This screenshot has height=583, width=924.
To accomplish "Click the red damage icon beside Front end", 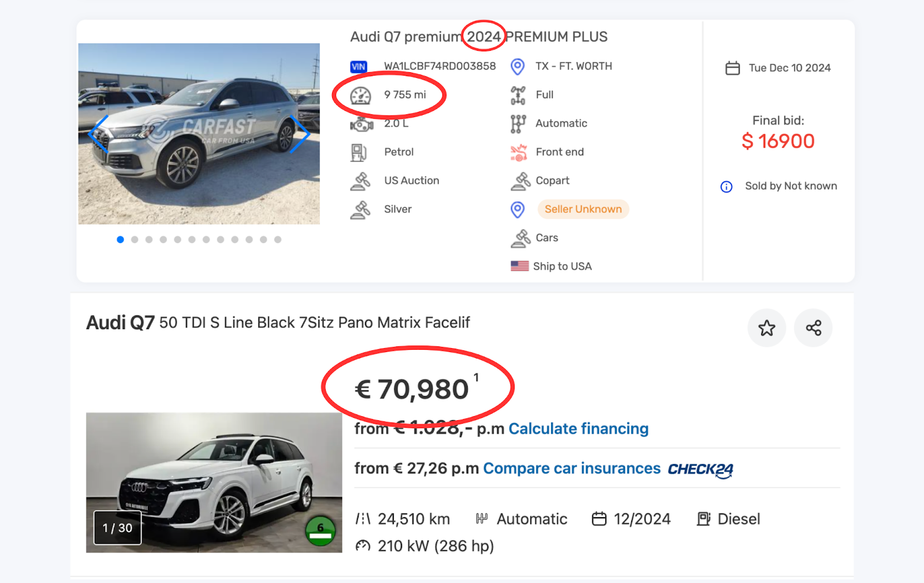I will [519, 152].
